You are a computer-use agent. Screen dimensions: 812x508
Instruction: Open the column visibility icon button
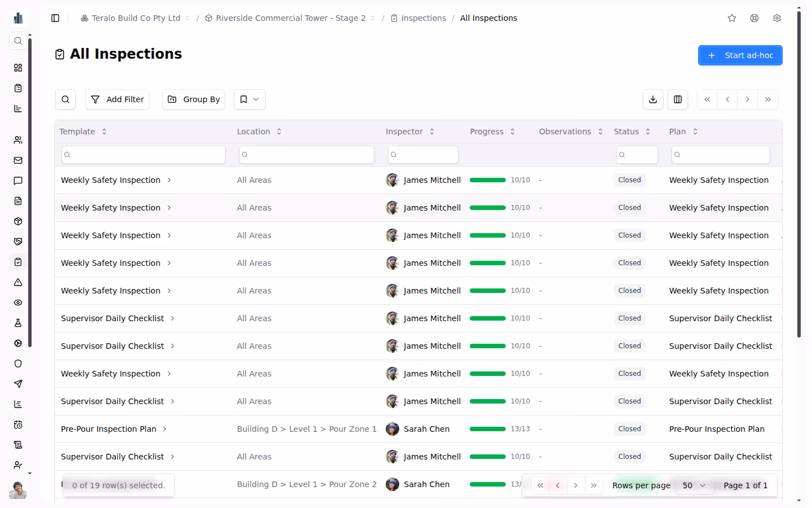click(678, 99)
